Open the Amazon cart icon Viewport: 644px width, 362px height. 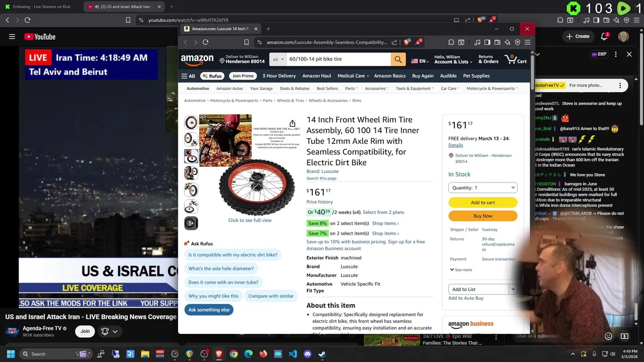[x=516, y=59]
